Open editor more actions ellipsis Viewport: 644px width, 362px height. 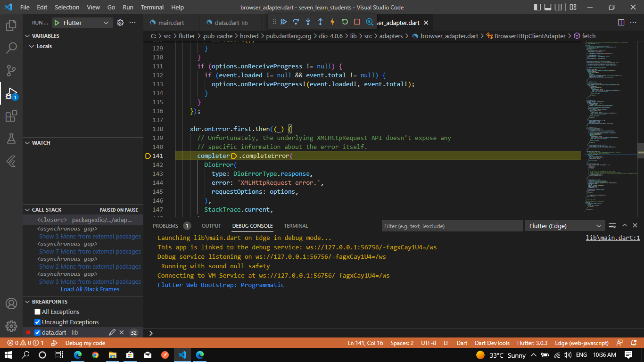(634, 23)
